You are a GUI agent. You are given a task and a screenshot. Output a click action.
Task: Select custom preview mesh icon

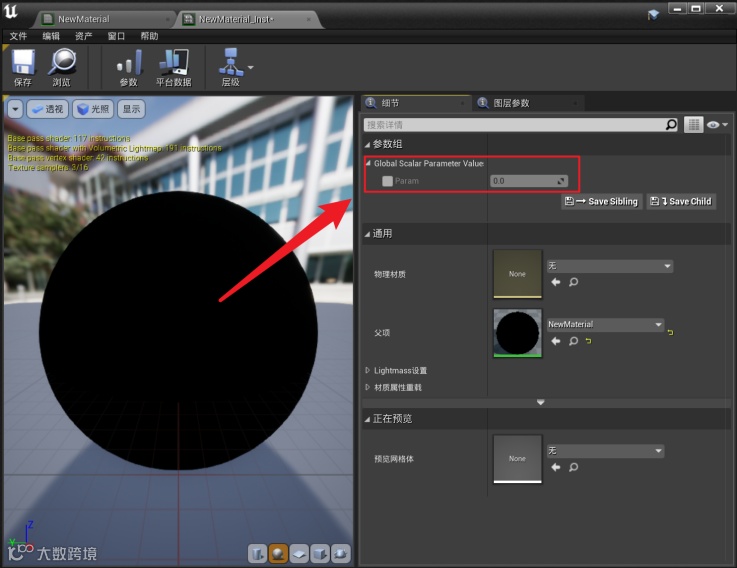point(341,553)
